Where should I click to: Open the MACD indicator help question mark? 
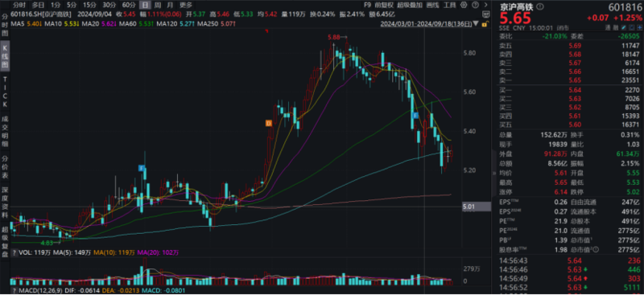pyautogui.click(x=14, y=291)
